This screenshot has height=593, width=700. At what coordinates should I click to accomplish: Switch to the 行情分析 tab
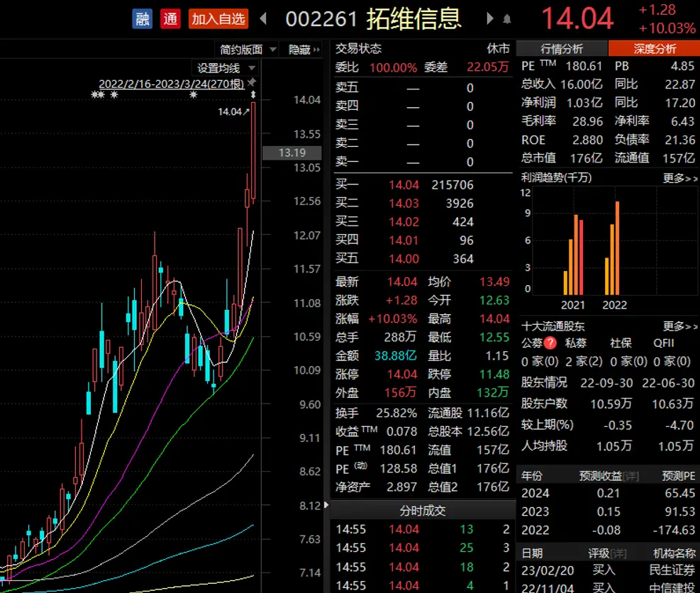click(562, 49)
